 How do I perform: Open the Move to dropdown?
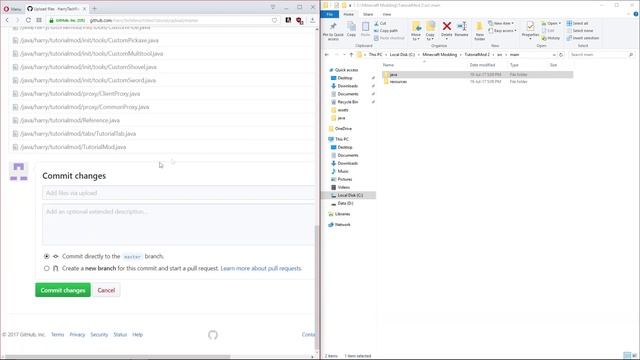(x=416, y=31)
